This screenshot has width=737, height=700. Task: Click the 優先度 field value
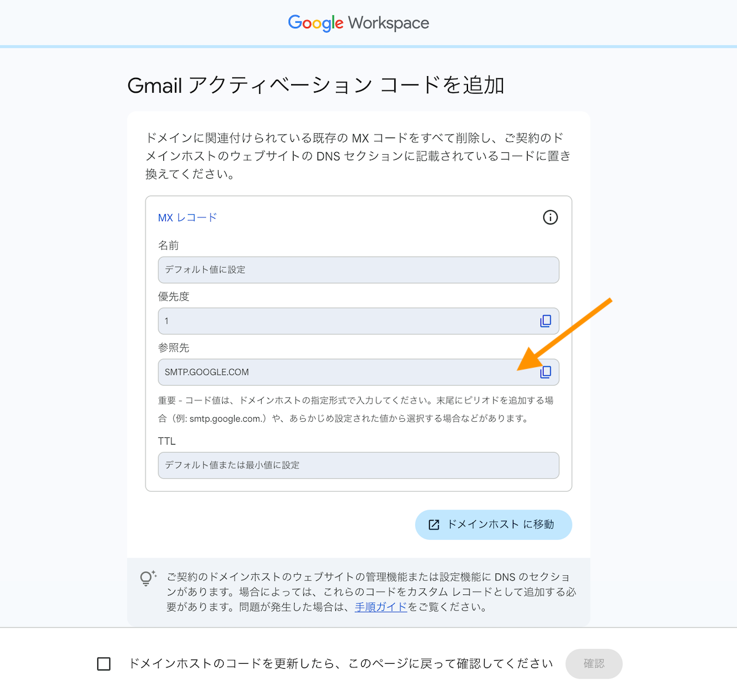point(359,321)
